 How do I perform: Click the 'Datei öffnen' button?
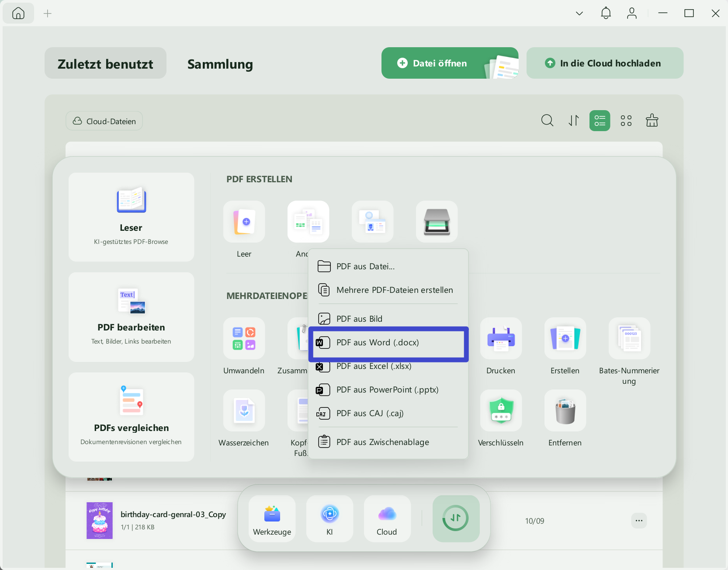(x=450, y=63)
